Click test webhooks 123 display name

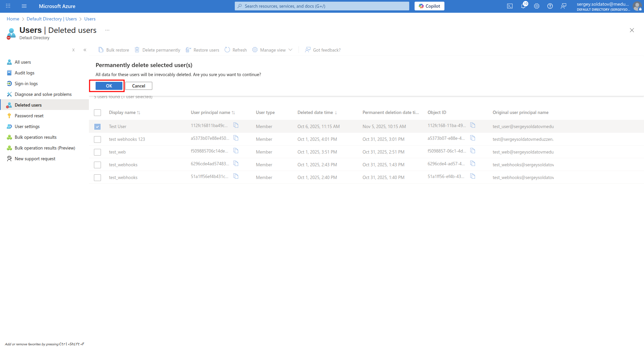[127, 139]
